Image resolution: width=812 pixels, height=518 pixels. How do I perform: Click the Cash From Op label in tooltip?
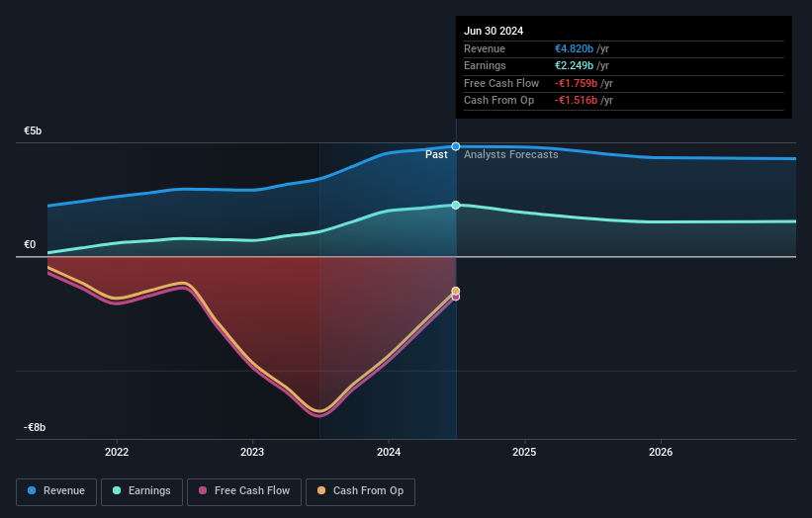[498, 101]
